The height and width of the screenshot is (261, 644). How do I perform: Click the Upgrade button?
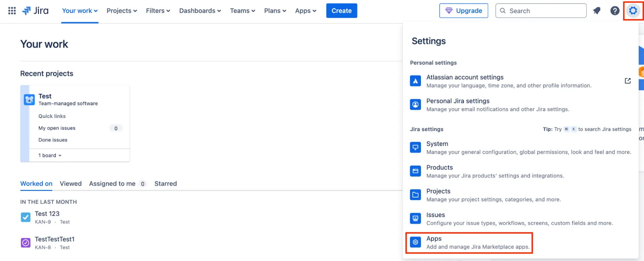[464, 11]
